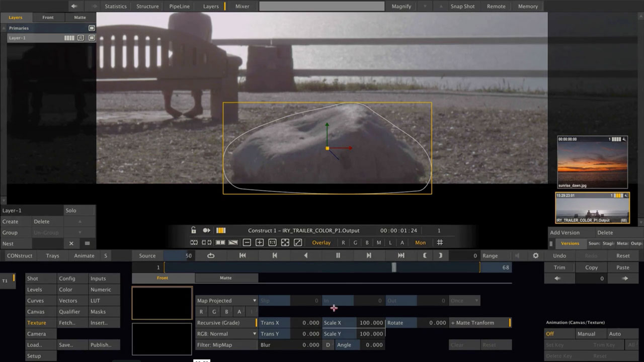Toggle the Primaries row enable icon
644x362 pixels.
92,28
